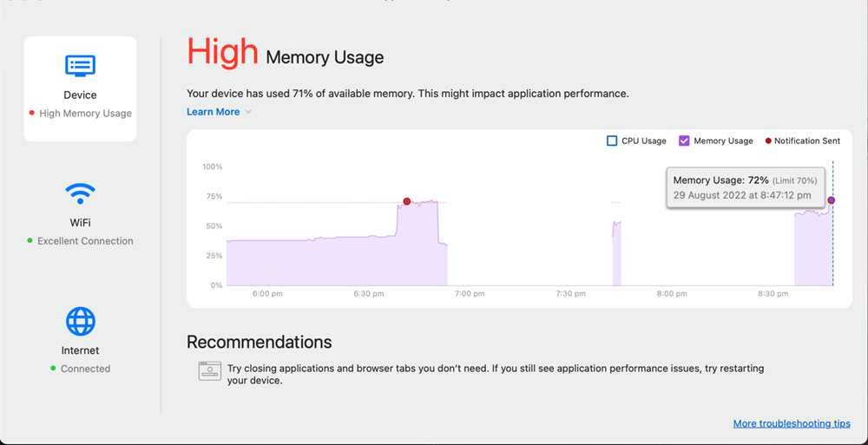Click the Internet globe icon
868x445 pixels.
coord(80,321)
